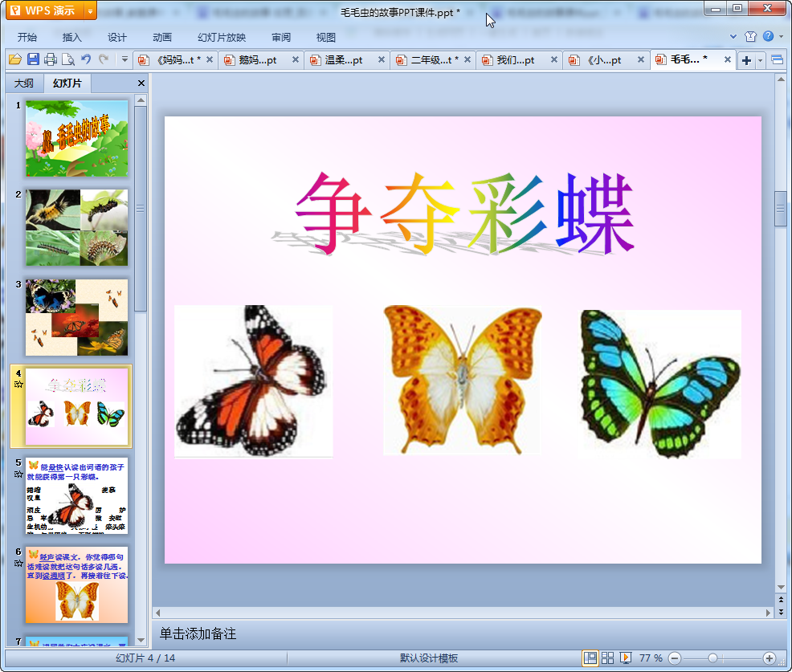Image resolution: width=792 pixels, height=672 pixels.
Task: Select slide 3 butterfly collage thumbnail
Action: point(77,318)
